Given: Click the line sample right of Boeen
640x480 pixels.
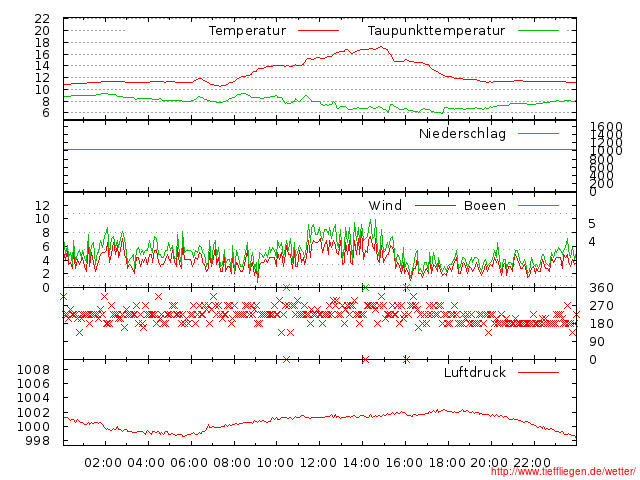Looking at the screenshot, I should click(x=538, y=205).
